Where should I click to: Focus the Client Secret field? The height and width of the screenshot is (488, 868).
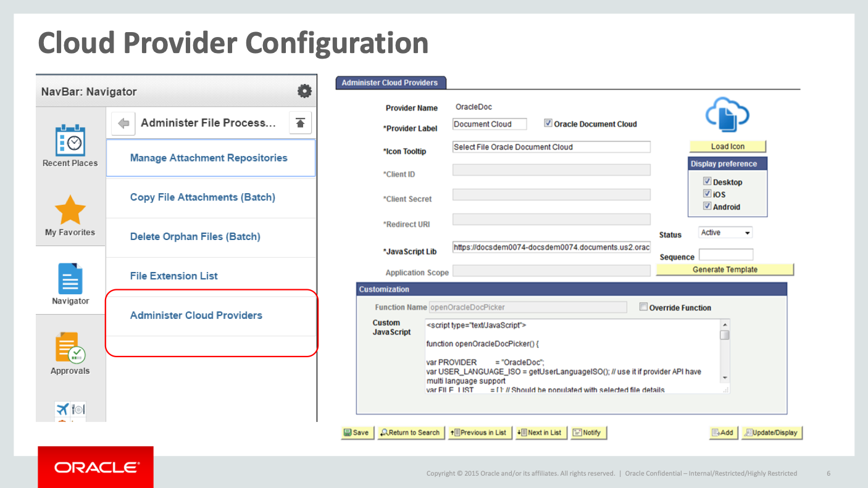(x=551, y=194)
